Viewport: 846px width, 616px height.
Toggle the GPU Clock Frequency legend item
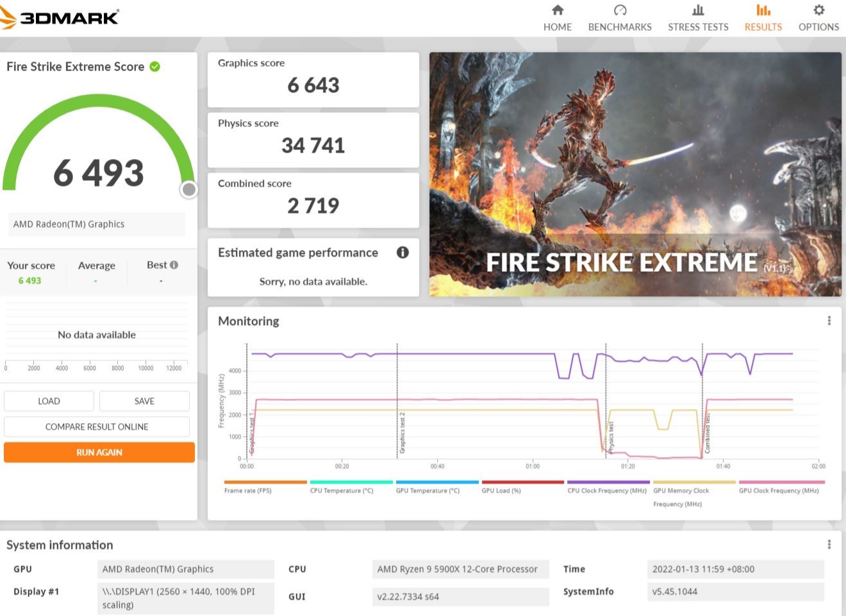click(781, 487)
